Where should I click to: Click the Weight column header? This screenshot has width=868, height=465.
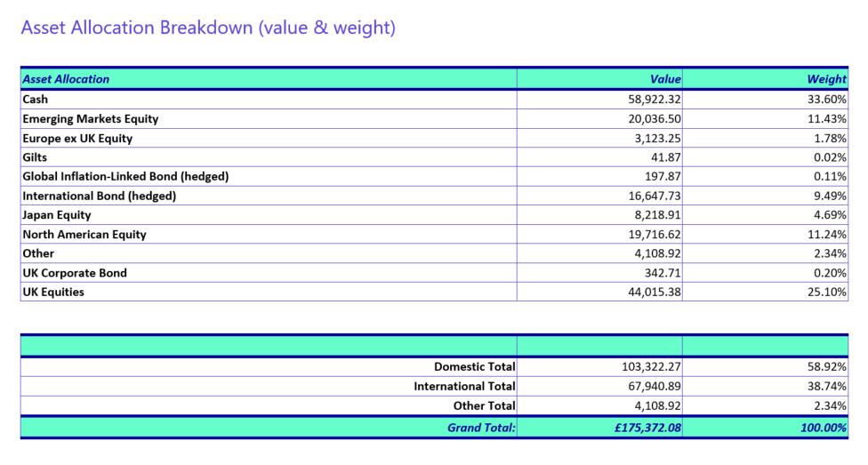tap(826, 79)
